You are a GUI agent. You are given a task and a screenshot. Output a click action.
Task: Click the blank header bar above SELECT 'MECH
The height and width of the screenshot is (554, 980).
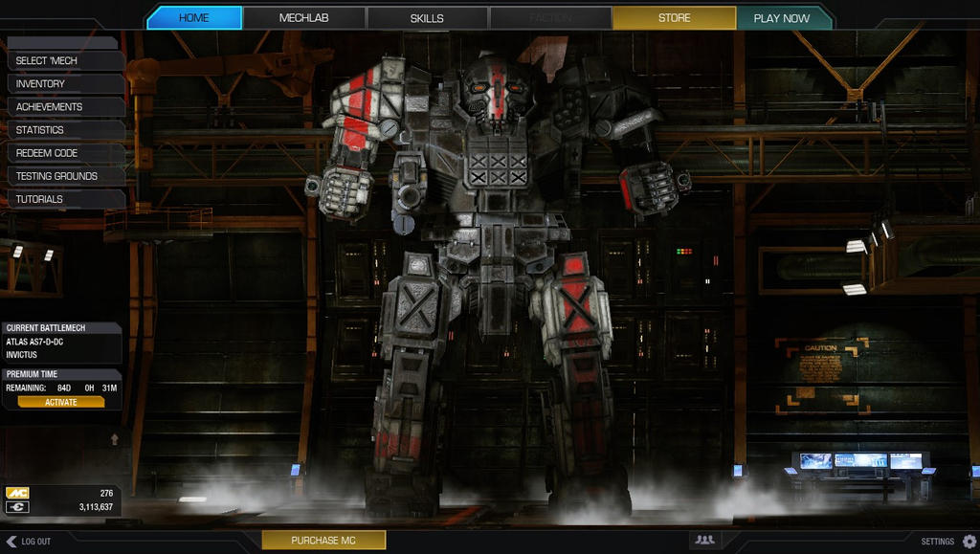[62, 42]
